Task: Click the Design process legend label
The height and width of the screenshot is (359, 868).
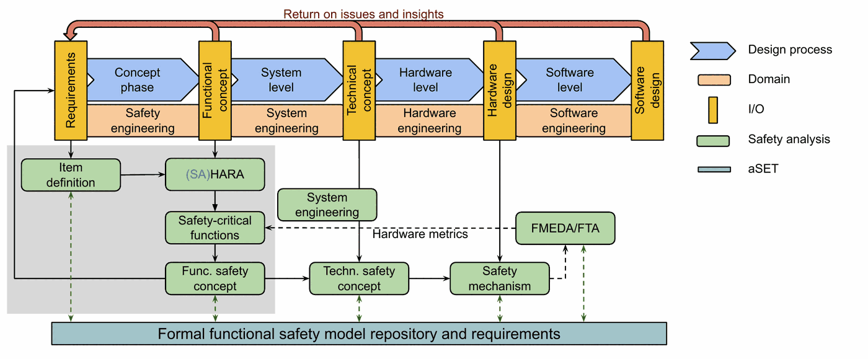Action: (x=790, y=50)
